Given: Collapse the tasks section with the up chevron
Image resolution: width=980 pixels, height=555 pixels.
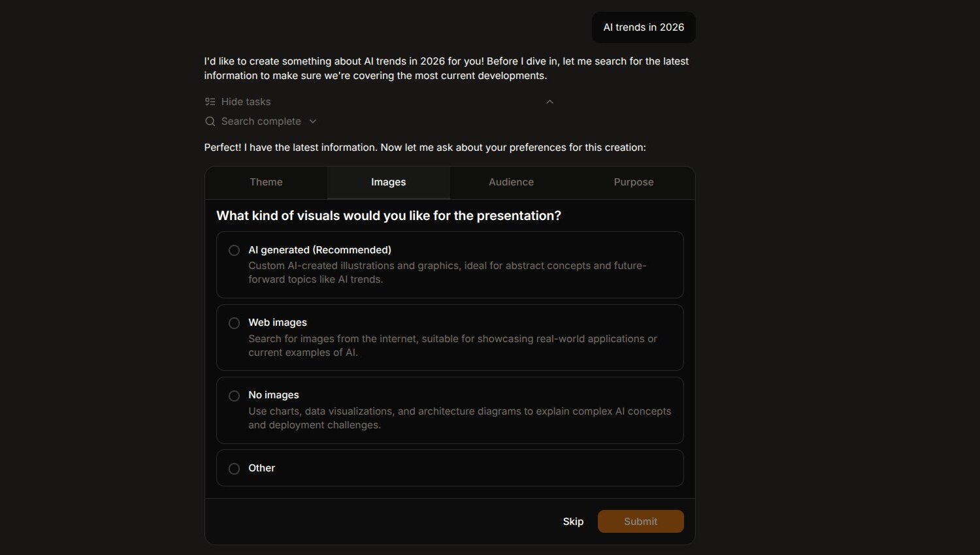Looking at the screenshot, I should pos(549,101).
